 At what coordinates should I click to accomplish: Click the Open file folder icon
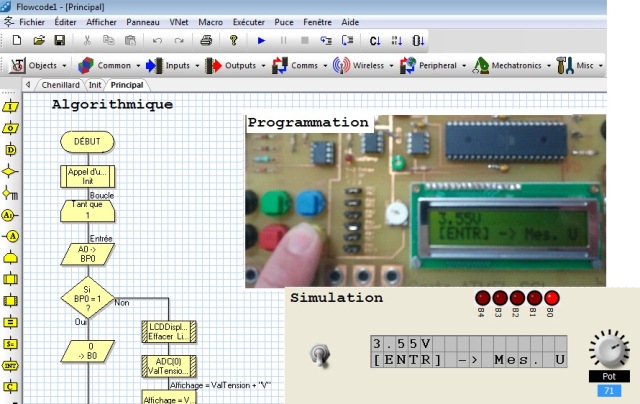tap(39, 41)
